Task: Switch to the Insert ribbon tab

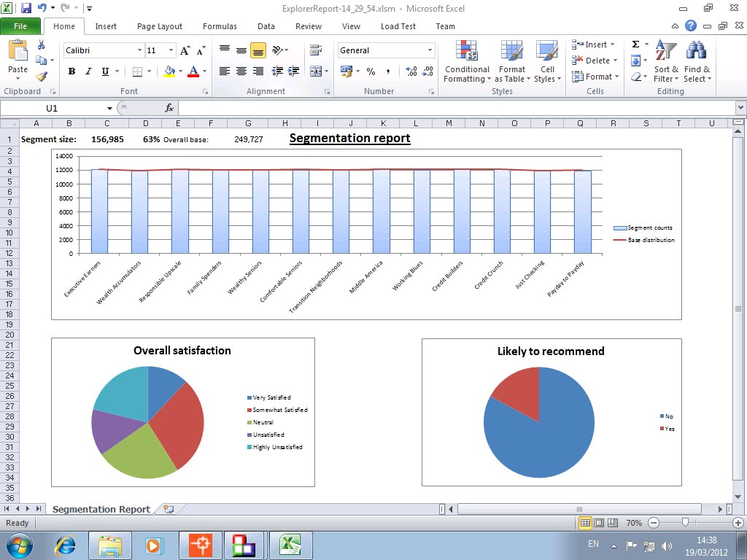Action: pos(106,26)
